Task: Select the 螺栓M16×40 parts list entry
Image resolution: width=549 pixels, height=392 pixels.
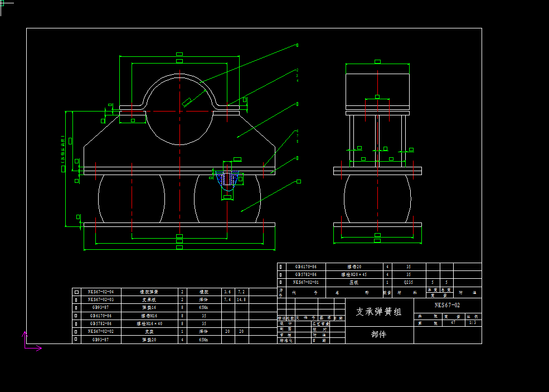Action: (x=149, y=323)
